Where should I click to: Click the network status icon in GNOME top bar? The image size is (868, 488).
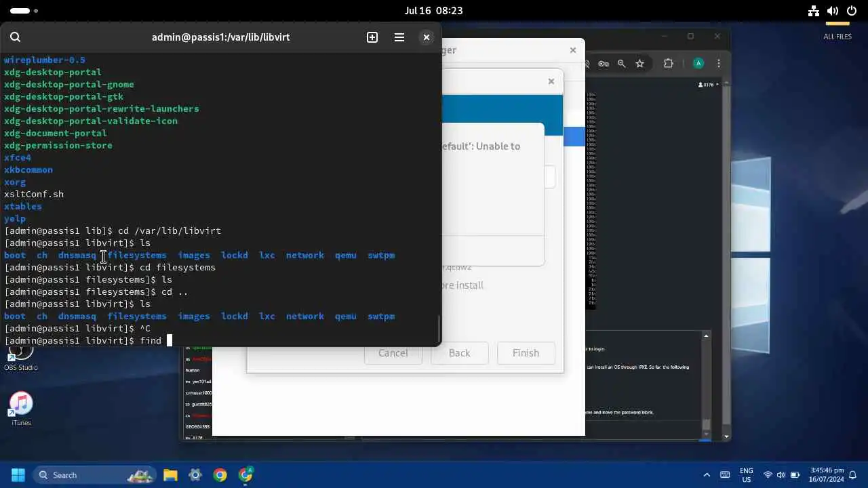(x=814, y=11)
